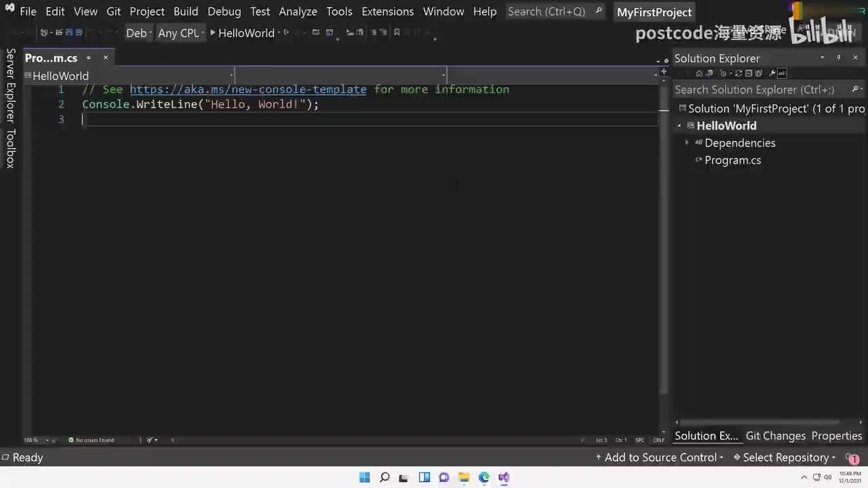Click the Save icon in the toolbar

68,32
